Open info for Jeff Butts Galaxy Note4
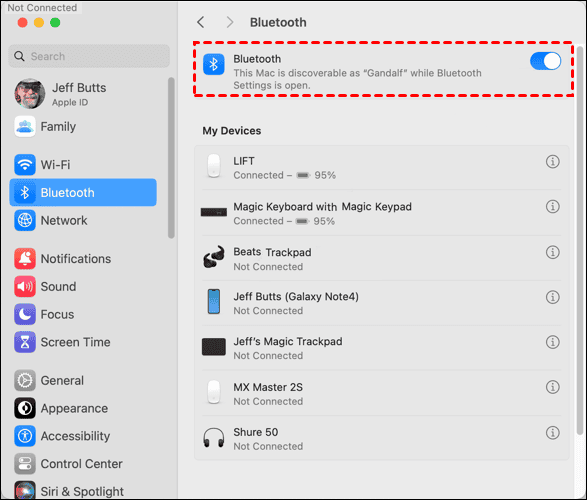 pos(552,297)
